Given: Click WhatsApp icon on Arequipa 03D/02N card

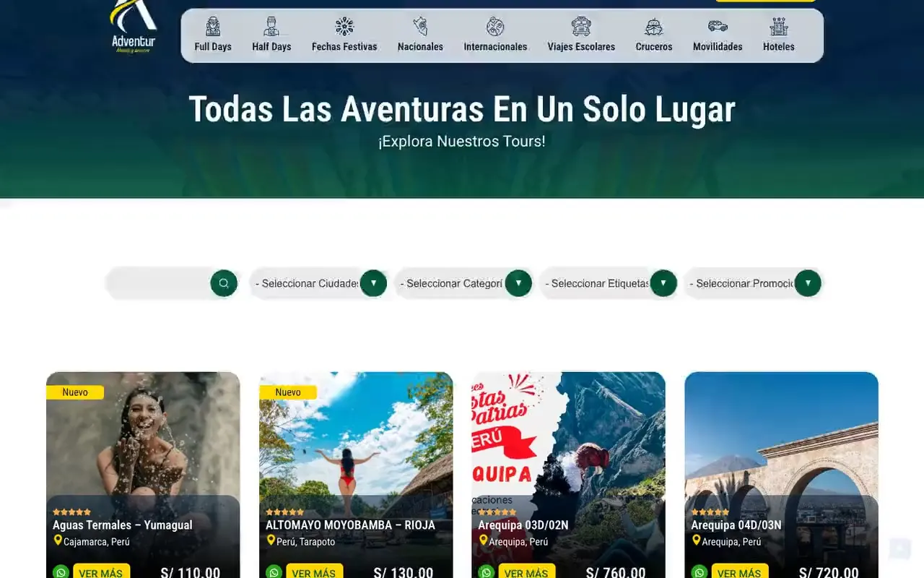Looking at the screenshot, I should point(487,572).
